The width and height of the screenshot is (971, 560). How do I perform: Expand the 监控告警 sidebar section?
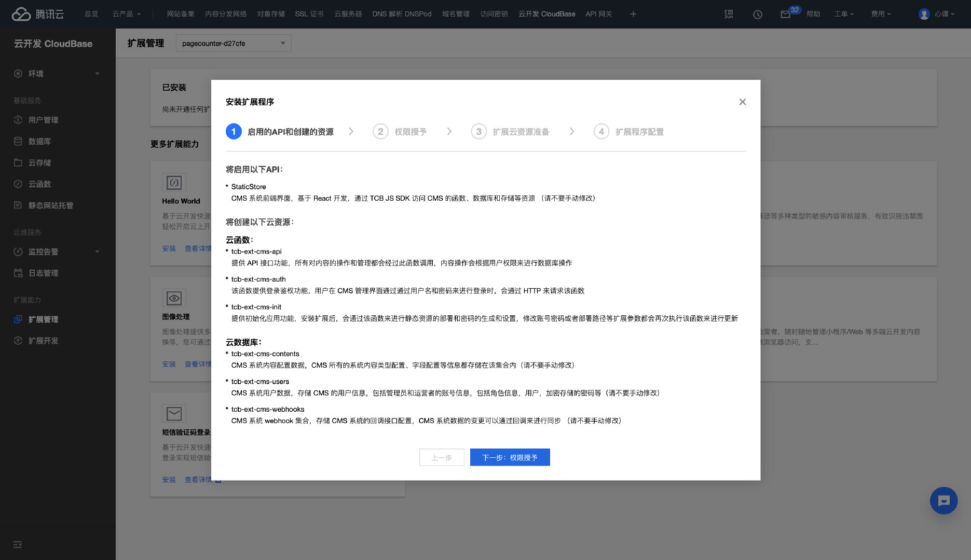point(97,251)
